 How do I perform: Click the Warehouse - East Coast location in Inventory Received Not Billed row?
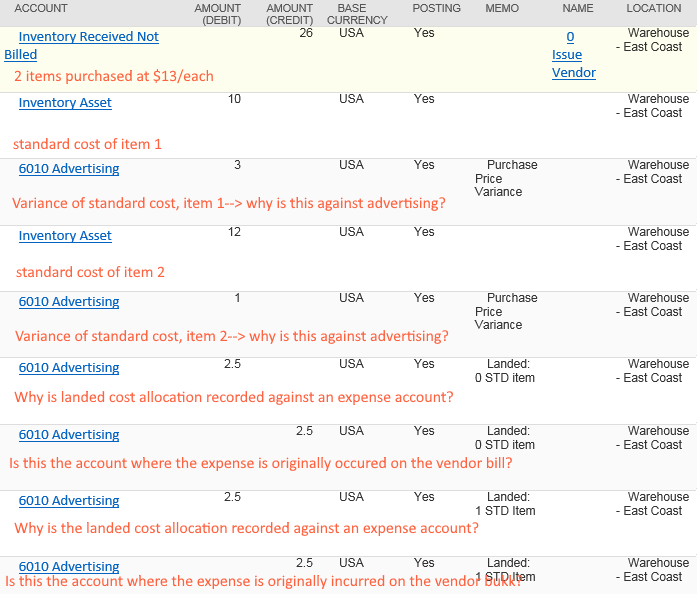point(653,40)
